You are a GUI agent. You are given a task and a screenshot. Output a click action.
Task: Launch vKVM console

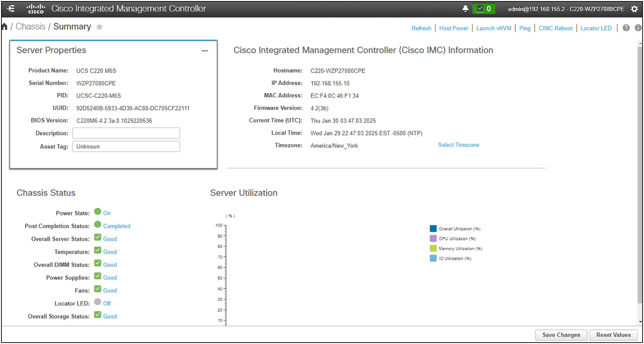(x=494, y=28)
